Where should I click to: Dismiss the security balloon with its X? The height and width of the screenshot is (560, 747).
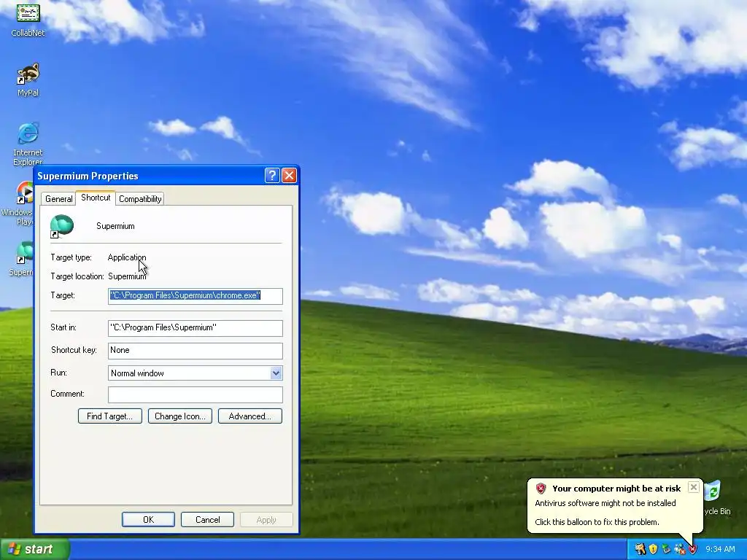pyautogui.click(x=694, y=486)
